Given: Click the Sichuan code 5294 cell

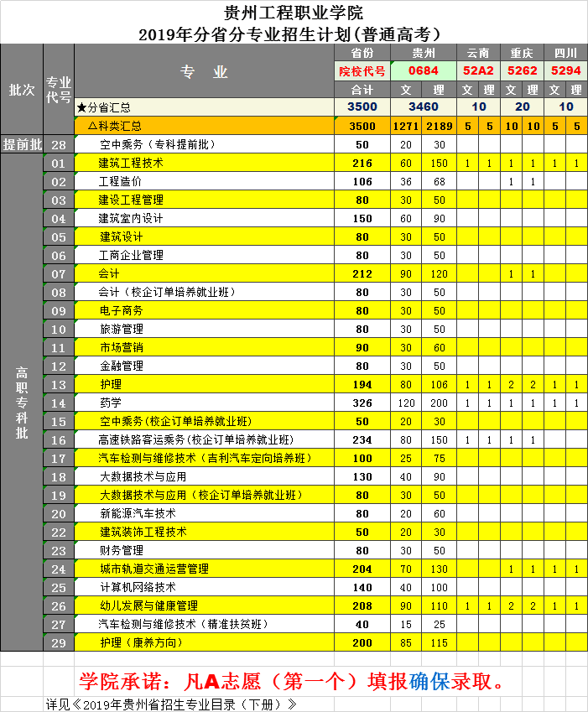Looking at the screenshot, I should [566, 71].
